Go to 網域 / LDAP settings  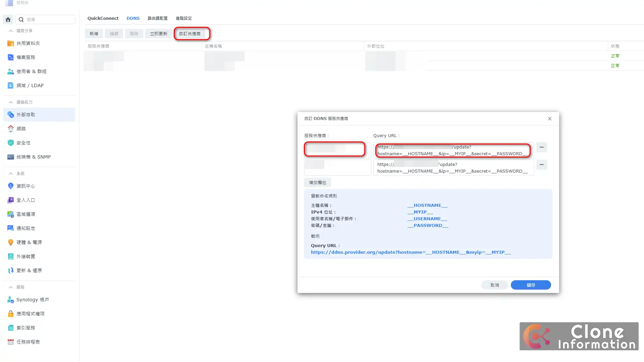click(x=30, y=85)
